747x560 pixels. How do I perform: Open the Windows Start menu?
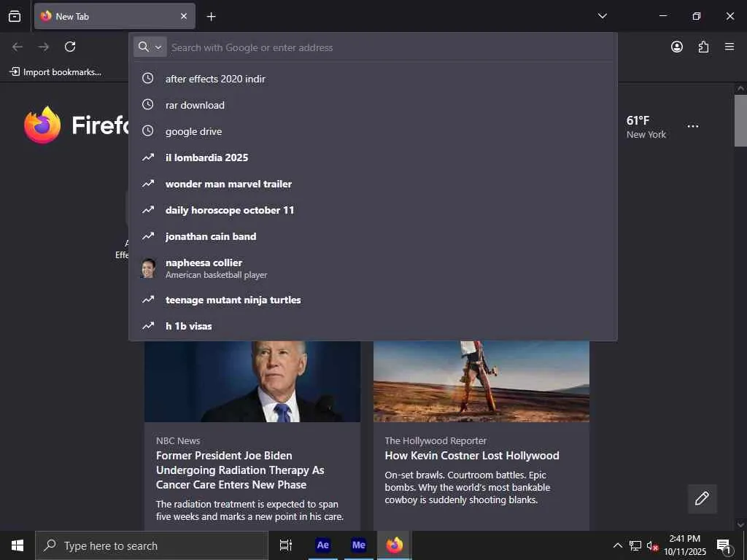(18, 545)
